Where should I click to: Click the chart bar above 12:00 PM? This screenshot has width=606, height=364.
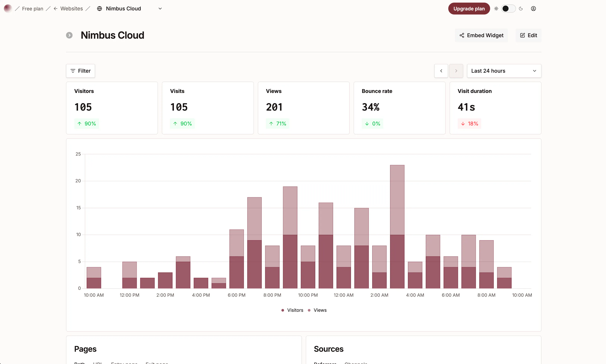coord(129,275)
